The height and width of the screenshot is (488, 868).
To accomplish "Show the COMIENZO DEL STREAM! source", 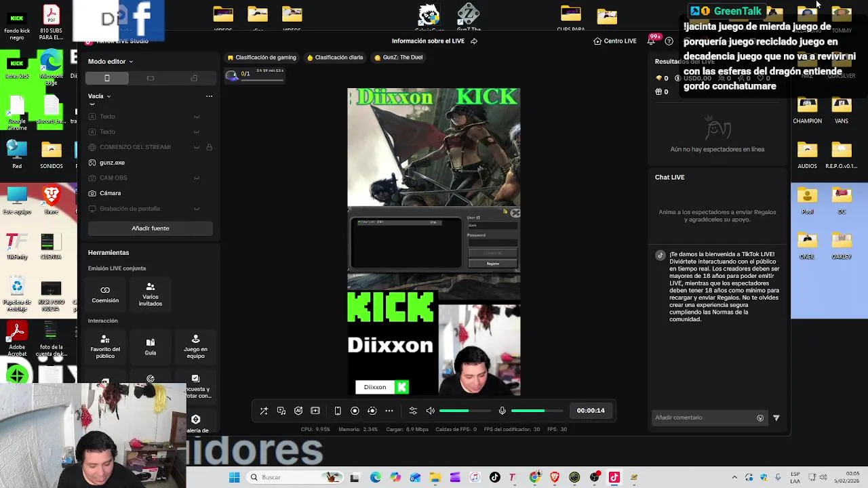I will click(197, 147).
